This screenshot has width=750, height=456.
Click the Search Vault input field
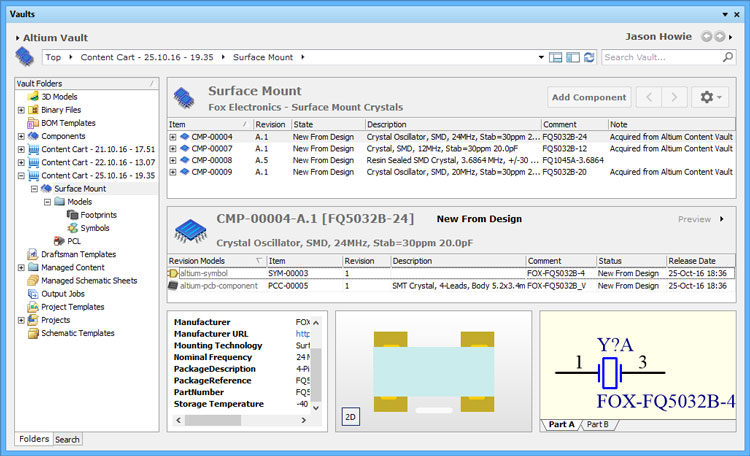tap(658, 58)
